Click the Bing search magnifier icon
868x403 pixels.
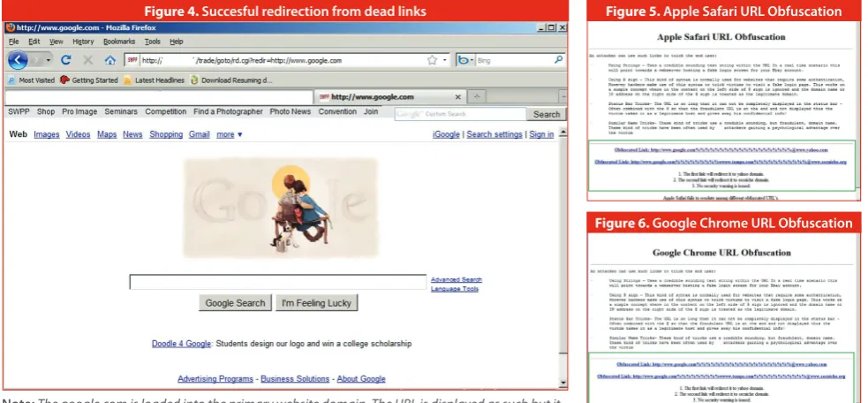(559, 60)
